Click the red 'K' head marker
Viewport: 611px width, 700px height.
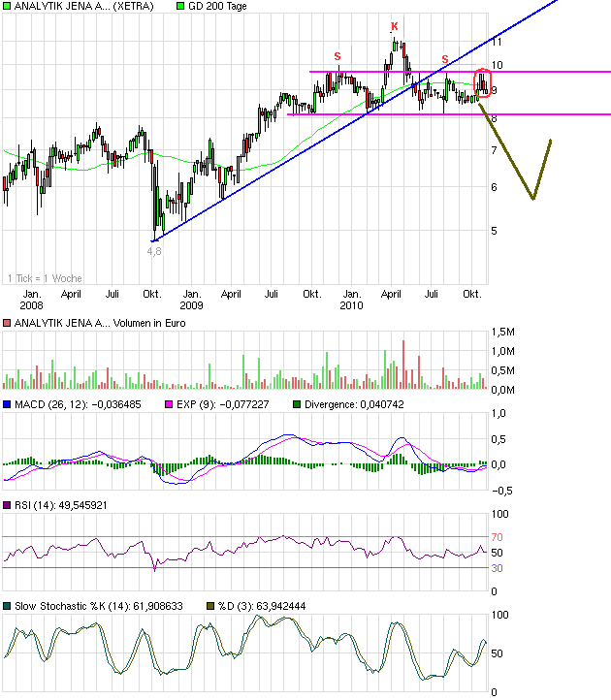(394, 27)
